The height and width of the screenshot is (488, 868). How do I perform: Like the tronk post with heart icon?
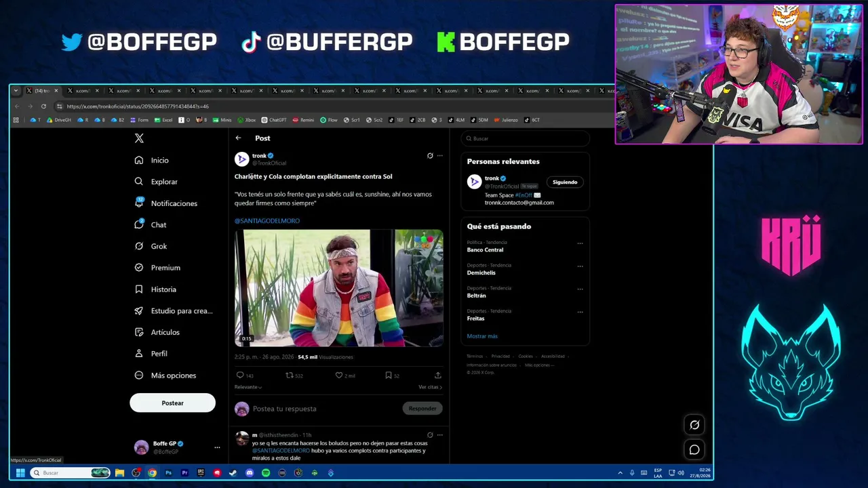pos(339,375)
